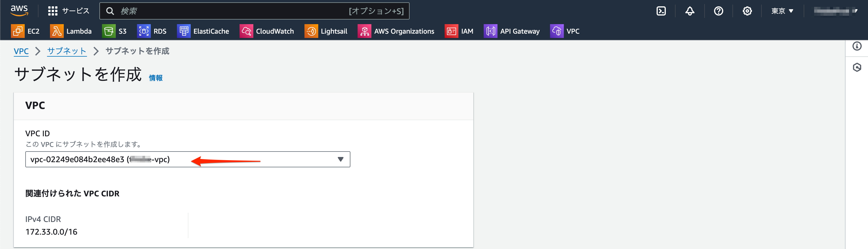Open Lightsail label in favorites bar
This screenshot has height=249, width=868.
[x=333, y=31]
